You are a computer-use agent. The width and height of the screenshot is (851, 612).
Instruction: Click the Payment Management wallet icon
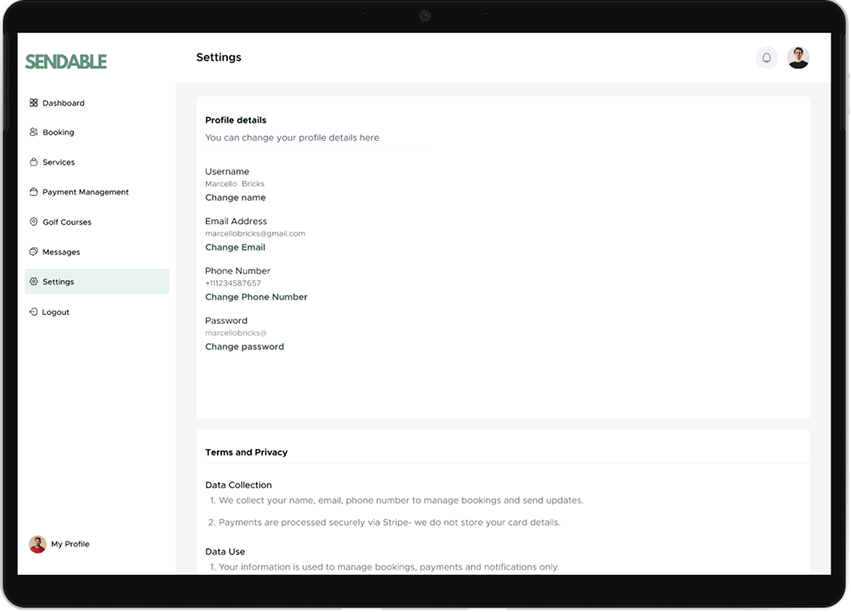33,192
